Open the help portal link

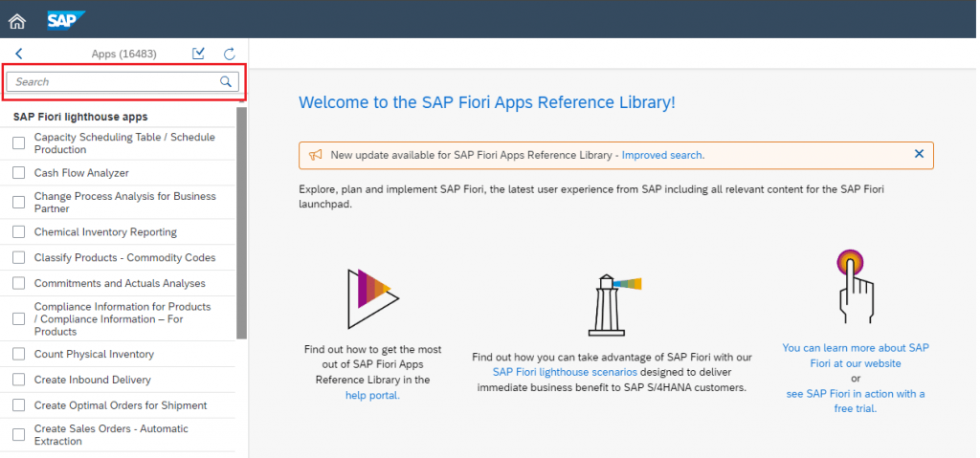[372, 395]
